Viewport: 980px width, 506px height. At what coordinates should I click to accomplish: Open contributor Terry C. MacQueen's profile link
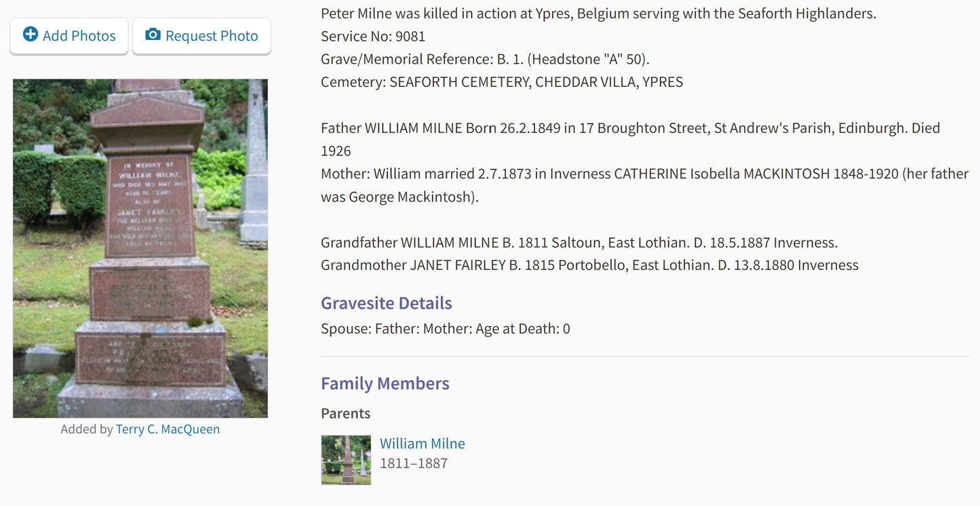pos(168,429)
